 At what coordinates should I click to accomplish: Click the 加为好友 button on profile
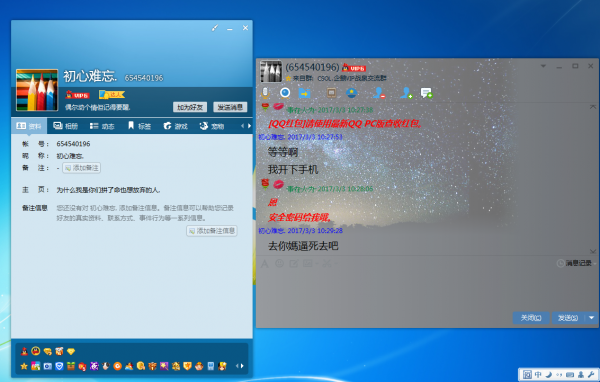pos(190,107)
